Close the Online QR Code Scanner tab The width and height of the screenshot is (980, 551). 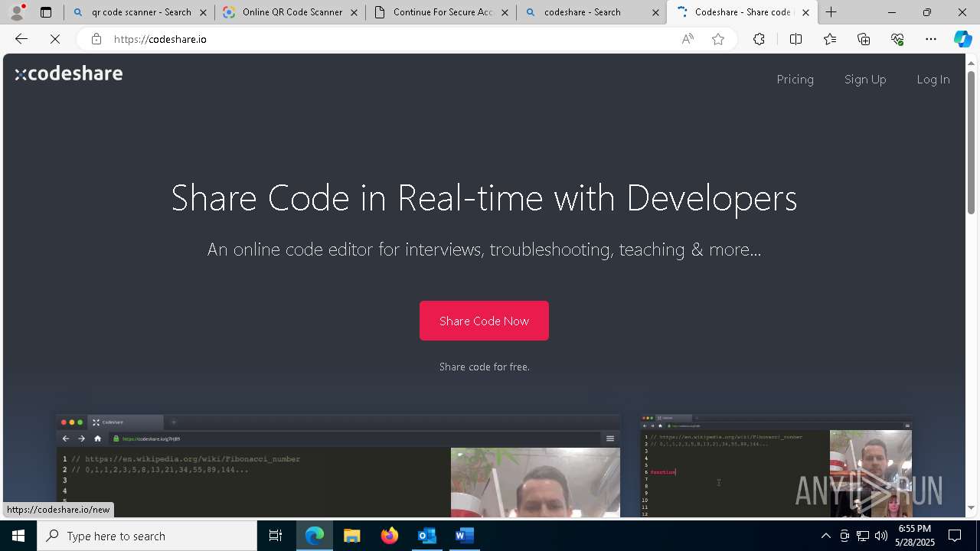pyautogui.click(x=354, y=12)
